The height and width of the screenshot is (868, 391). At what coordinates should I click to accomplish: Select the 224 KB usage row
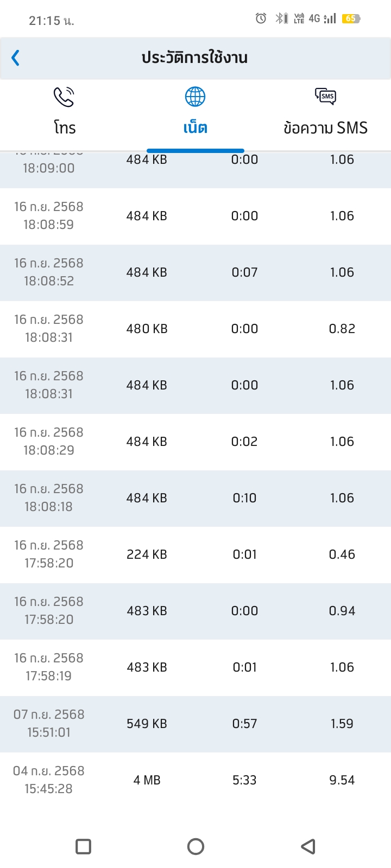[x=195, y=554]
